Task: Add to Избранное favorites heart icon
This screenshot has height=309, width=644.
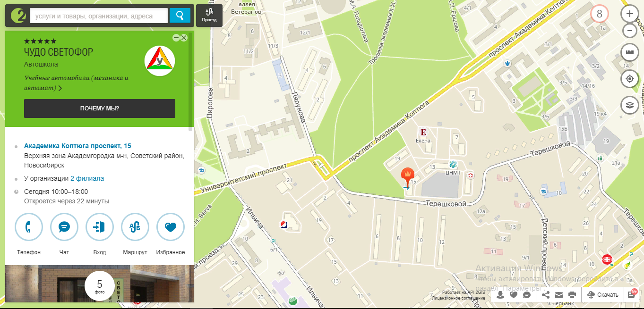Action: click(171, 227)
